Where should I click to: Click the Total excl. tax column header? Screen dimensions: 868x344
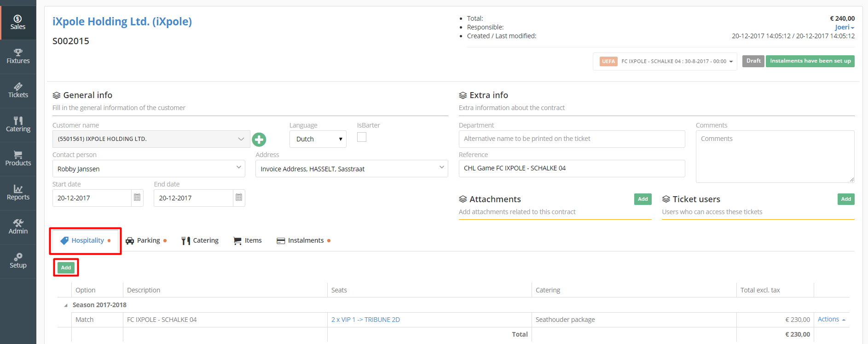coord(775,290)
